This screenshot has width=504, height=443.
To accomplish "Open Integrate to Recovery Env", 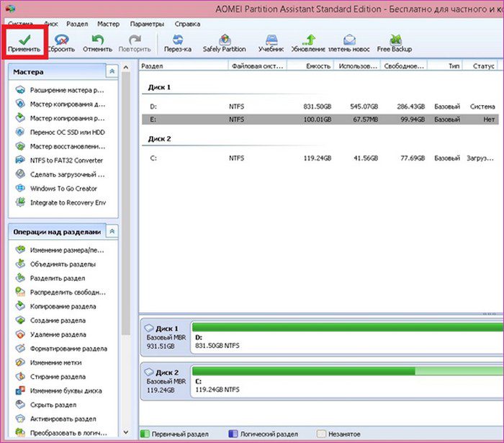I will (60, 202).
